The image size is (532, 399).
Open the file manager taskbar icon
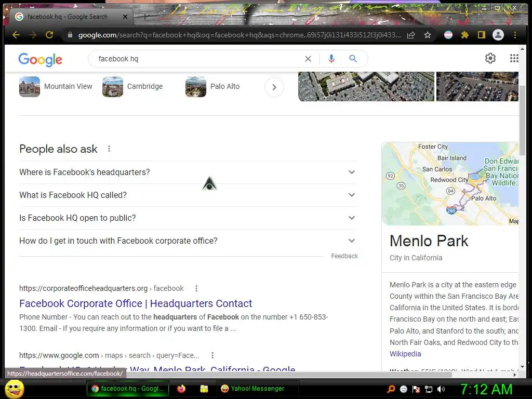click(x=204, y=389)
